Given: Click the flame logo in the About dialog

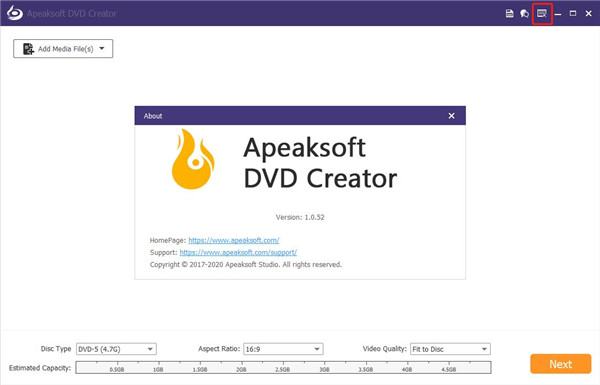Looking at the screenshot, I should pyautogui.click(x=193, y=159).
